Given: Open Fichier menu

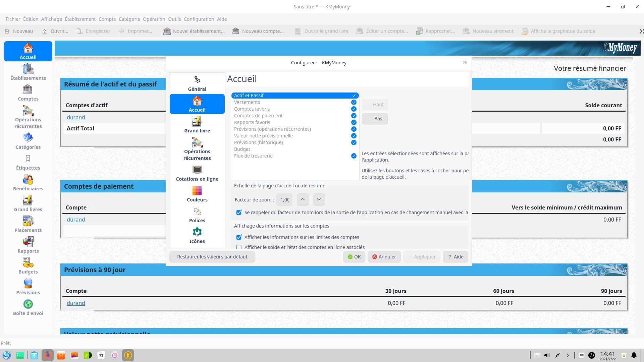Looking at the screenshot, I should pos(13,19).
